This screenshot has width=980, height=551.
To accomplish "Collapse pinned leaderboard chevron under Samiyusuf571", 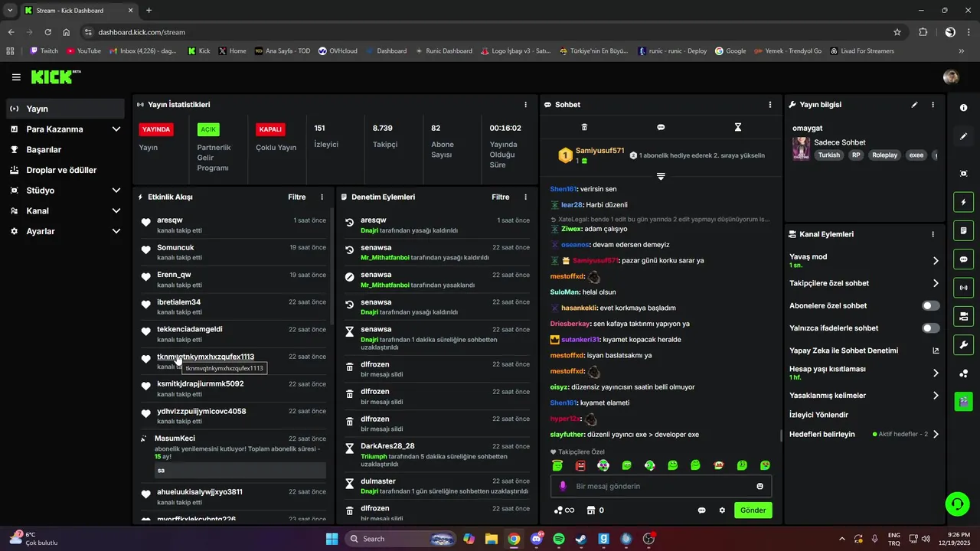I will click(661, 176).
